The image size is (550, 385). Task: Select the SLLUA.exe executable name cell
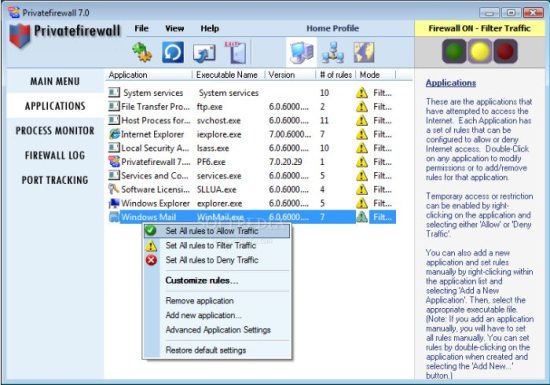(x=216, y=190)
